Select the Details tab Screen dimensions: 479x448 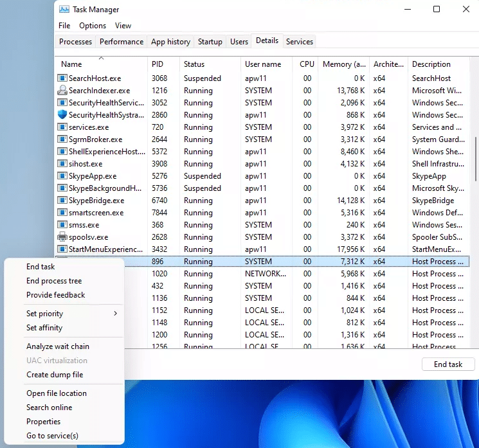point(267,40)
